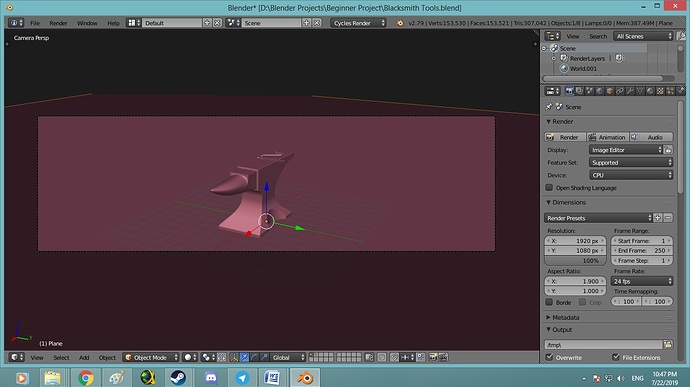Delete screen layout with X beside Default
This screenshot has width=690, height=387.
[x=217, y=22]
